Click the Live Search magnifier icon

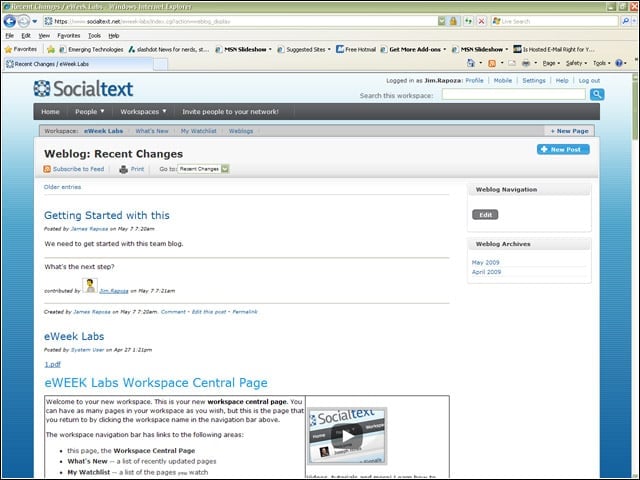[x=625, y=21]
